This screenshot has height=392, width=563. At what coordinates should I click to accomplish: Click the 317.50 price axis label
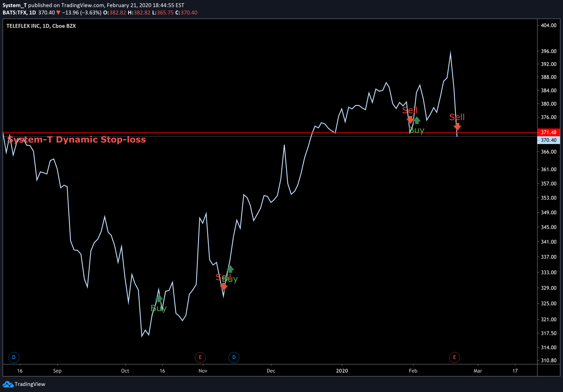click(x=549, y=333)
